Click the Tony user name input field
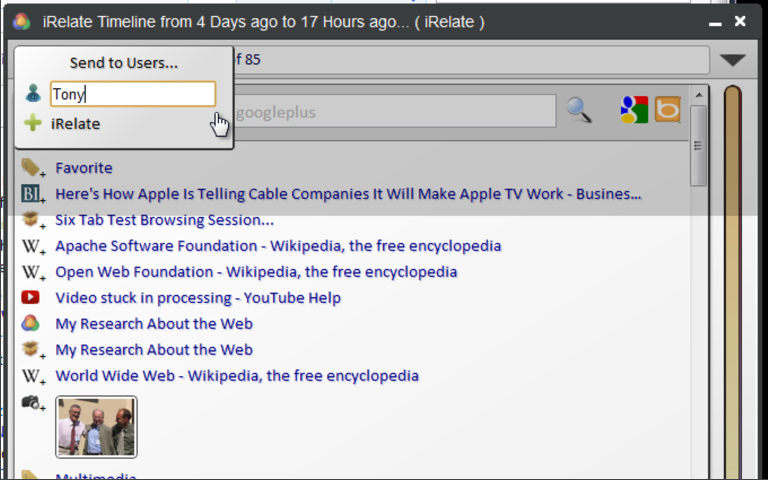The width and height of the screenshot is (768, 480). pyautogui.click(x=133, y=94)
